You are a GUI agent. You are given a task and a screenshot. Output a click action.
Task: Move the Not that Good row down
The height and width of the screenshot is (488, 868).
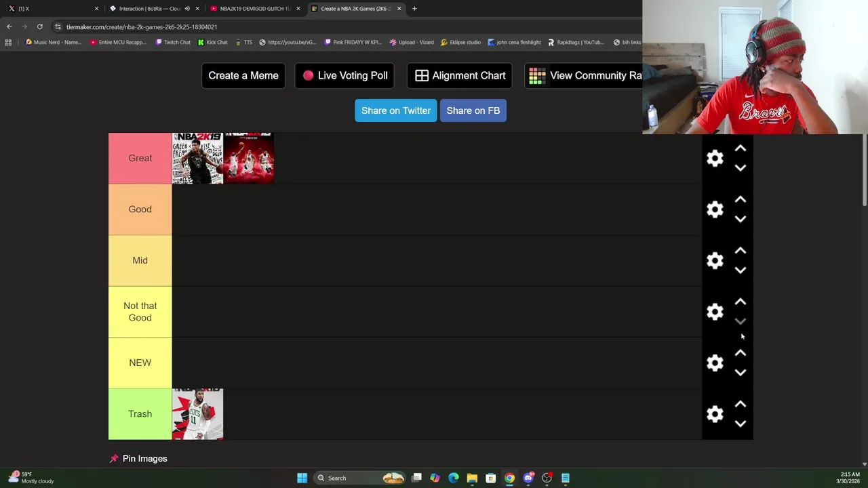(741, 321)
